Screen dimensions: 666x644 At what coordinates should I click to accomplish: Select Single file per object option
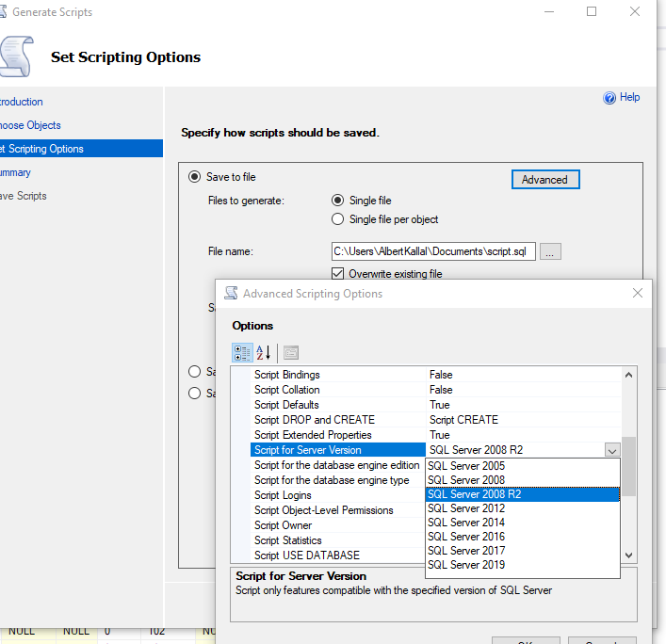pos(337,219)
